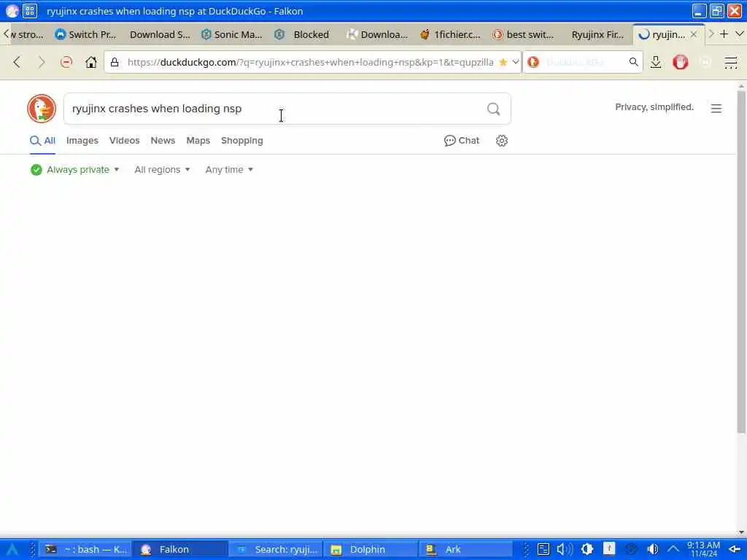Switch to Blocked tab
The height and width of the screenshot is (560, 747).
point(305,34)
